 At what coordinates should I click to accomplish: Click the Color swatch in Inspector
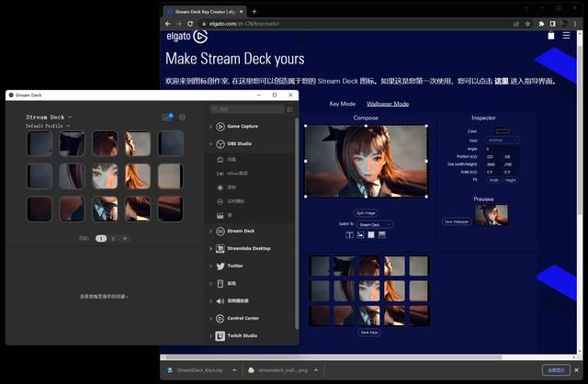click(x=503, y=130)
